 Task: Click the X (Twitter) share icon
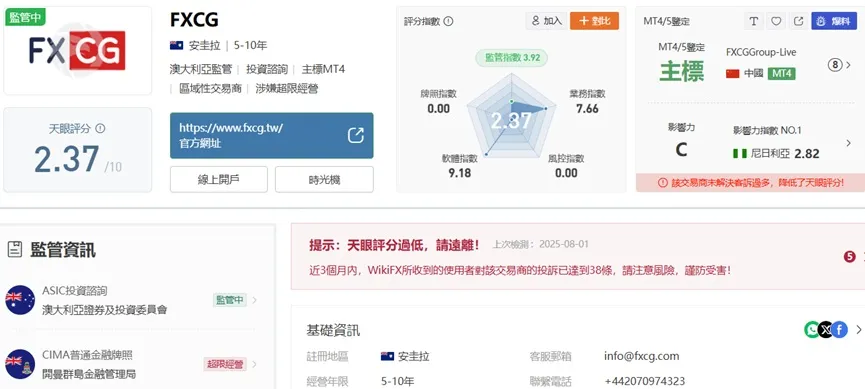pyautogui.click(x=825, y=330)
